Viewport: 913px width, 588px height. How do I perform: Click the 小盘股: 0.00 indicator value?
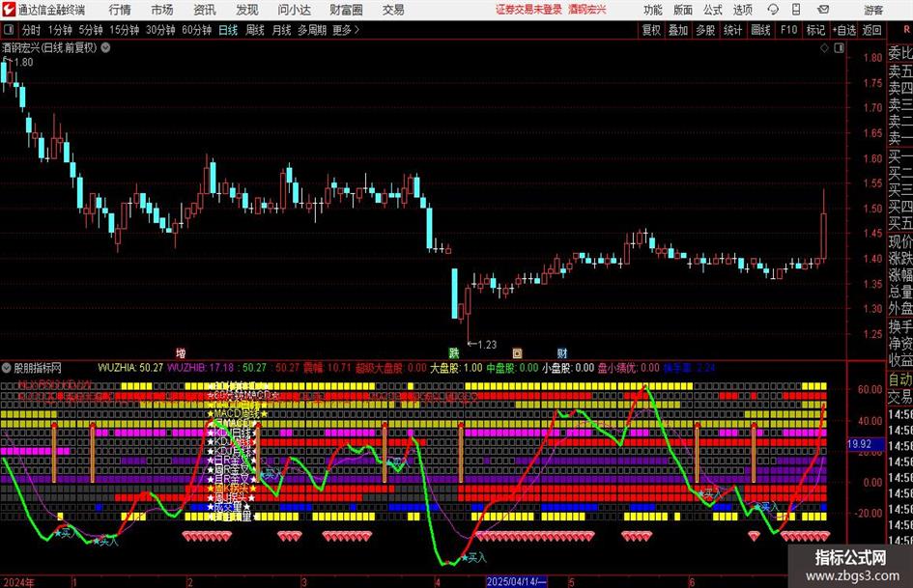point(568,367)
